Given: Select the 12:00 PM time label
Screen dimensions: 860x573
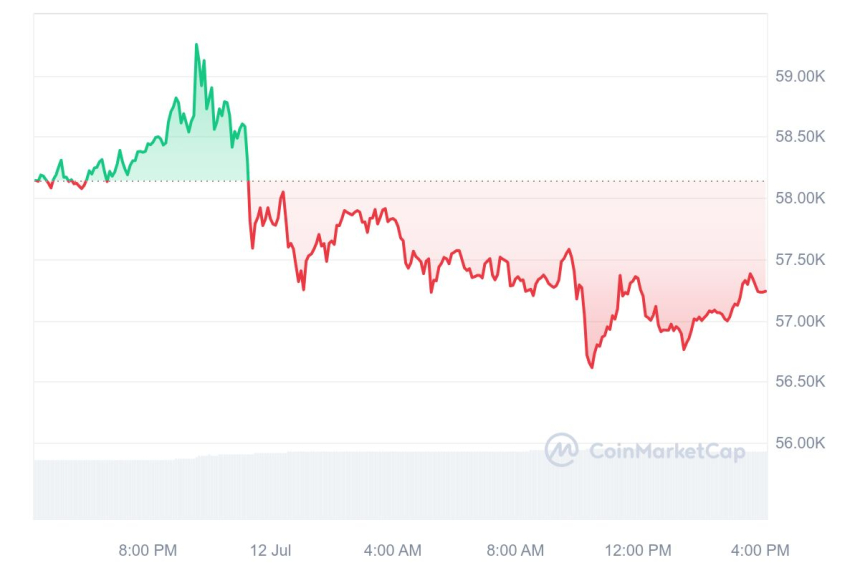Looking at the screenshot, I should [638, 550].
